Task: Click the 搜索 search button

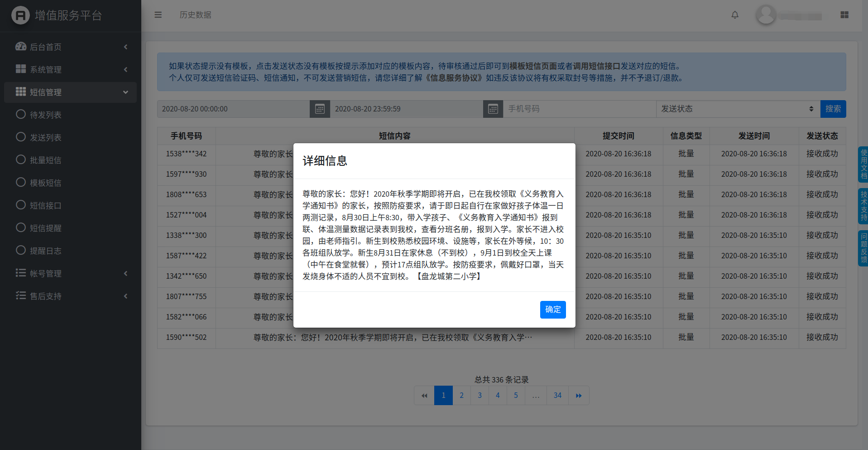Action: [833, 109]
